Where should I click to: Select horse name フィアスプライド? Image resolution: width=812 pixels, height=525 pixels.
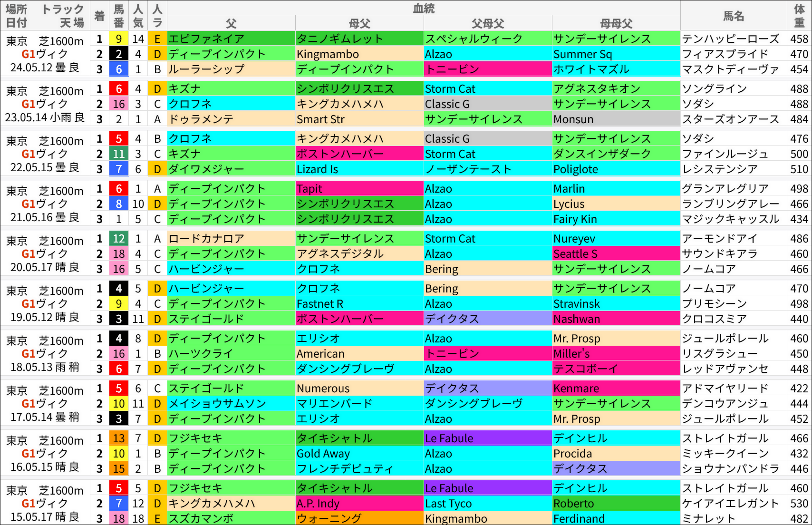[x=734, y=54]
